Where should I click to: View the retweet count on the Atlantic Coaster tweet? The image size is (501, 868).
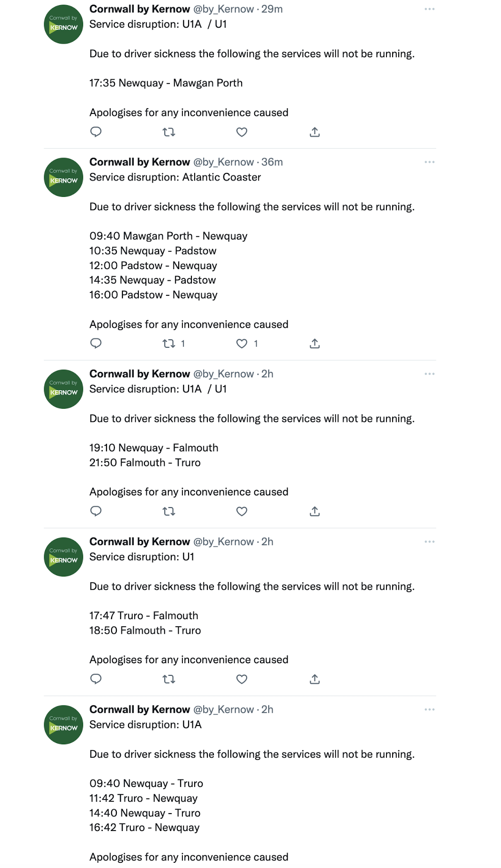pyautogui.click(x=183, y=344)
